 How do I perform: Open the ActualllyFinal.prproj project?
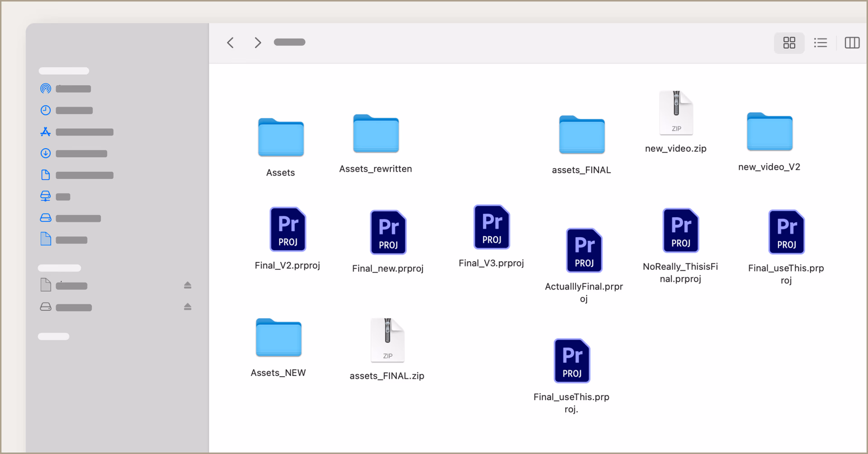(x=584, y=250)
